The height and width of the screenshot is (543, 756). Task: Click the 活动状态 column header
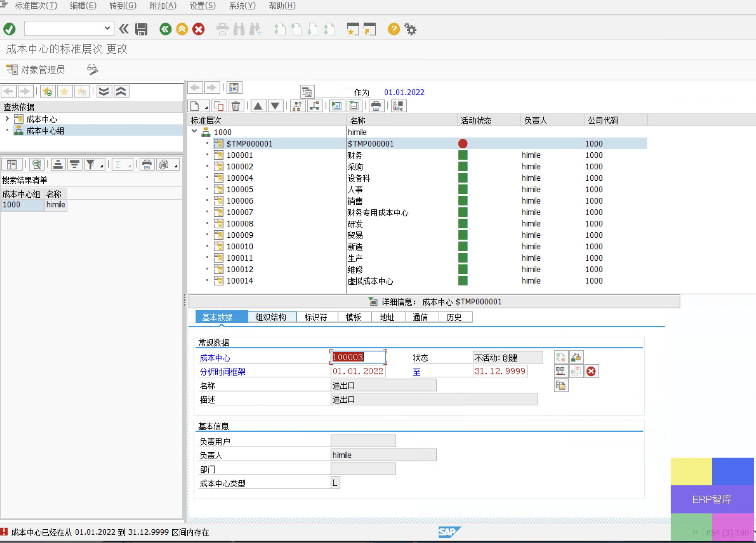click(x=489, y=121)
